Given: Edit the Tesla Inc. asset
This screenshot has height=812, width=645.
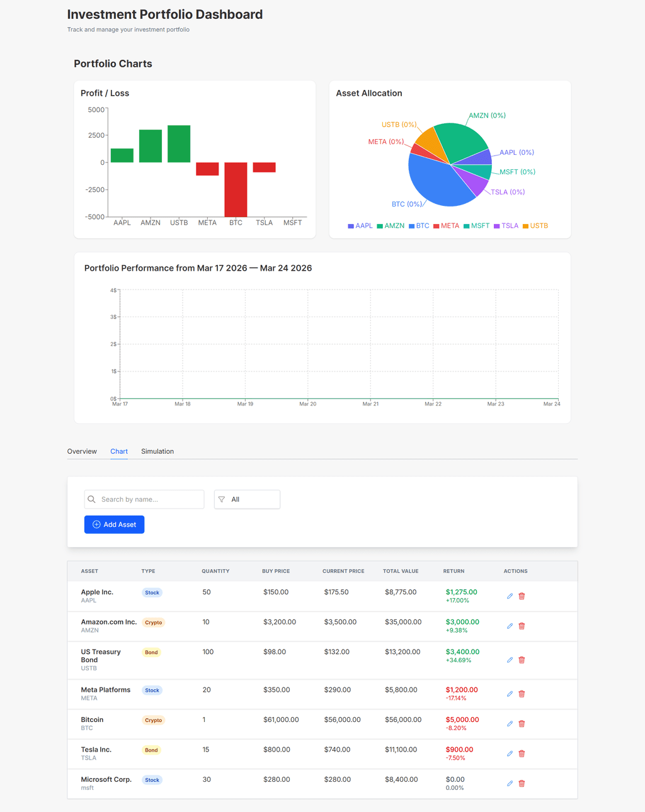Looking at the screenshot, I should point(510,753).
